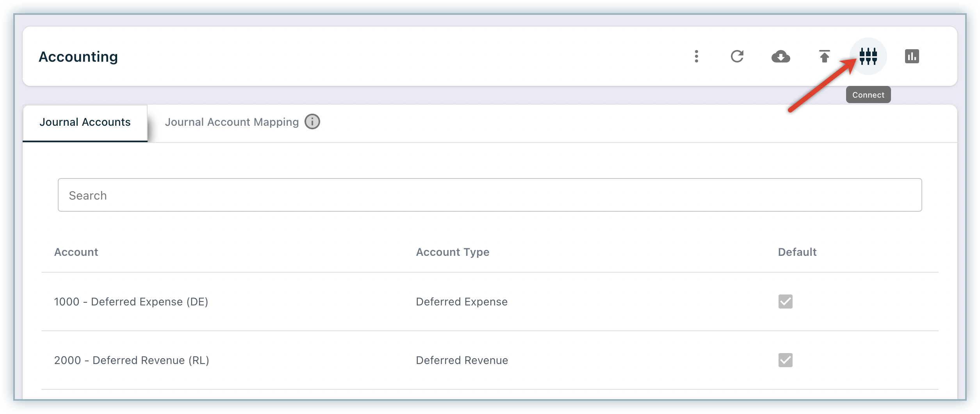
Task: Click the refresh icon in Accounting header
Action: point(737,56)
